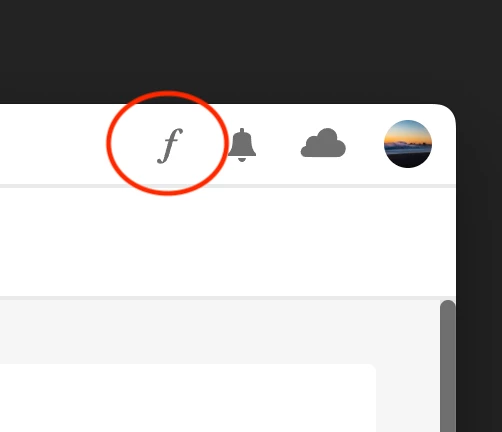The height and width of the screenshot is (432, 502).
Task: Select the white content card below the header
Action: (188, 398)
